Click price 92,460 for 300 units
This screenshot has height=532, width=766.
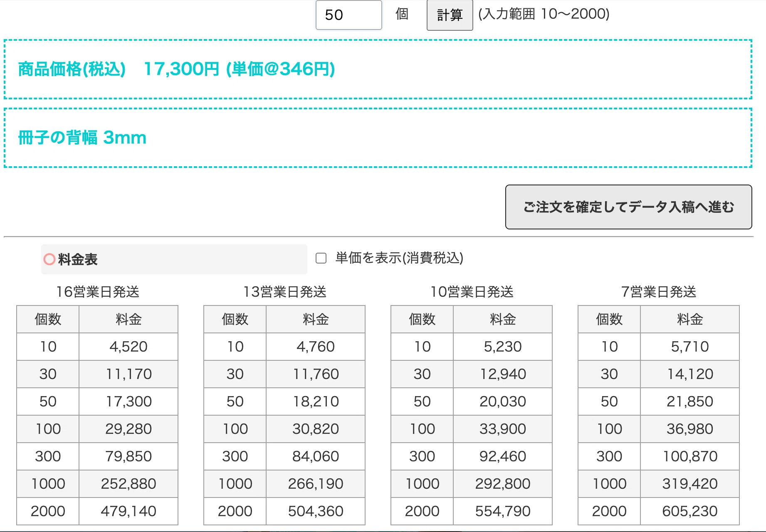tap(503, 456)
